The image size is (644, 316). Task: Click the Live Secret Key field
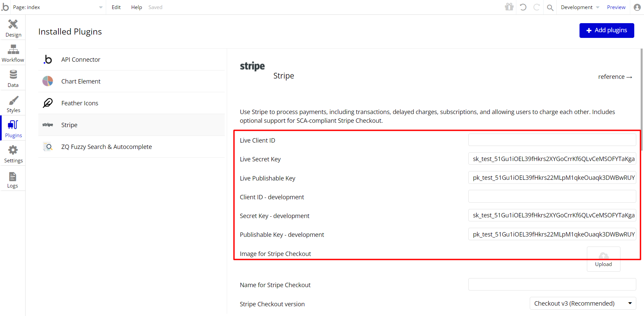coord(552,159)
